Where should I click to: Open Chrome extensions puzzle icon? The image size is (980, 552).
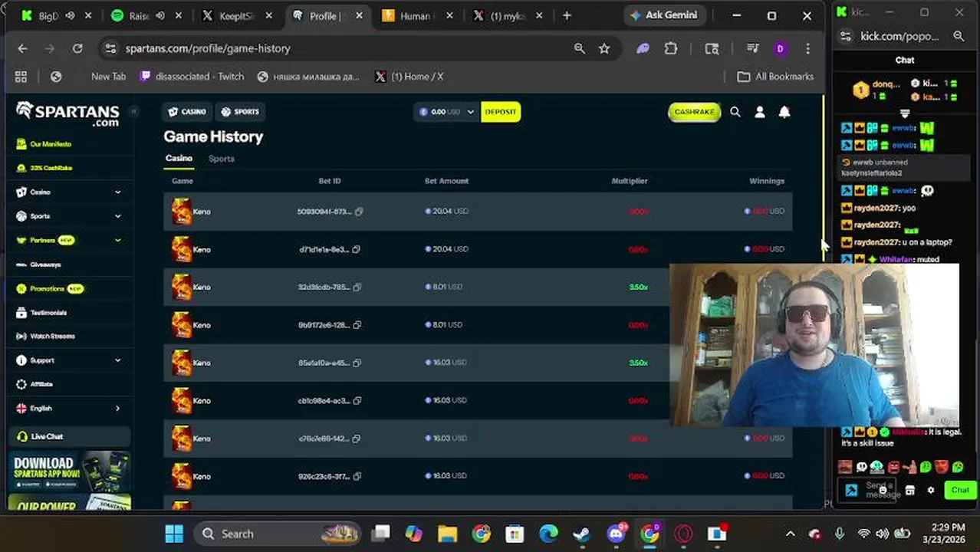click(671, 48)
